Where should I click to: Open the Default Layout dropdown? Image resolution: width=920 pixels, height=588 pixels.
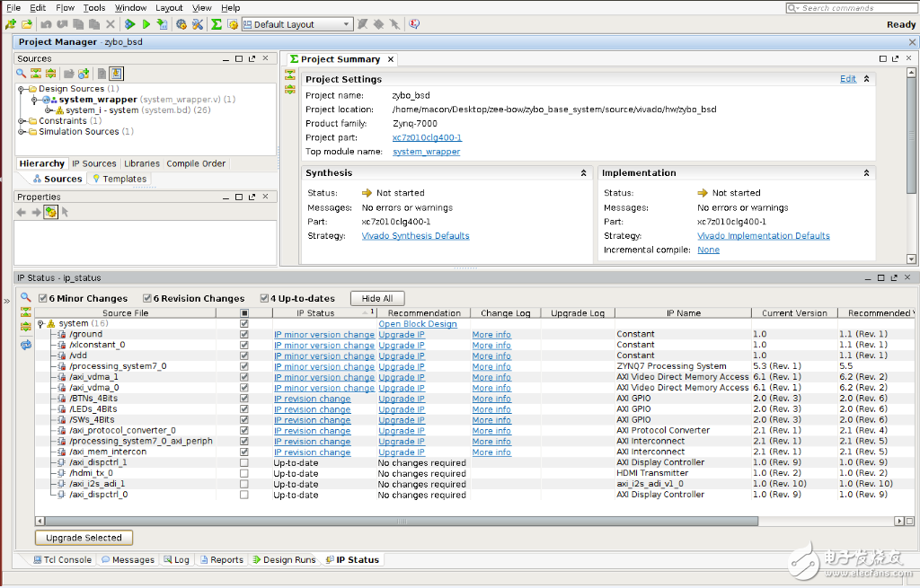coord(296,24)
